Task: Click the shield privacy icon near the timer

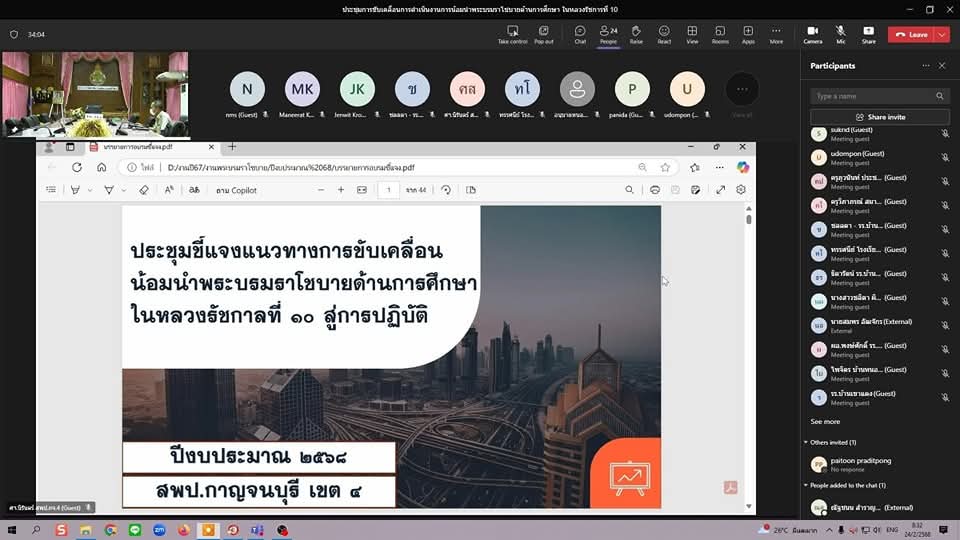Action: (14, 35)
